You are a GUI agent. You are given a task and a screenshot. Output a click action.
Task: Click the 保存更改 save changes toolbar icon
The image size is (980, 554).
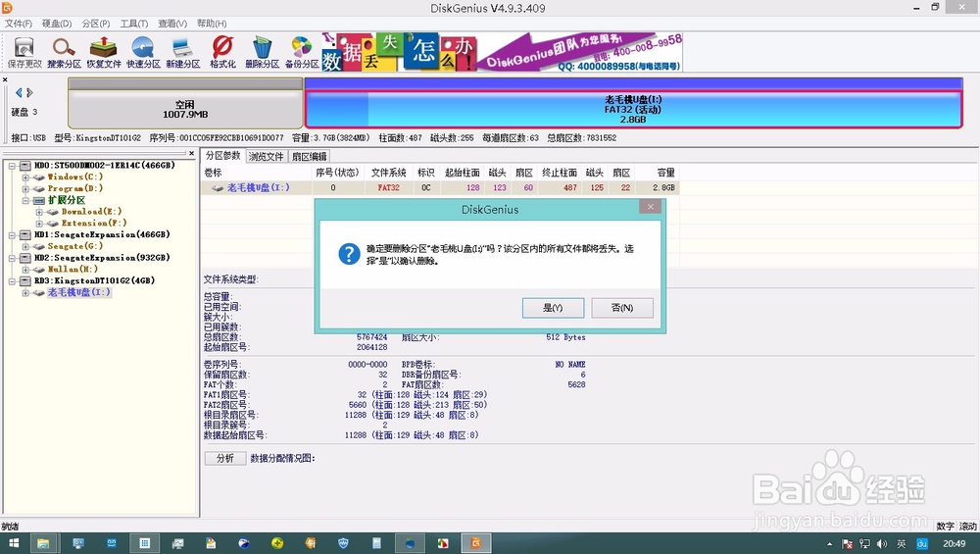24,53
